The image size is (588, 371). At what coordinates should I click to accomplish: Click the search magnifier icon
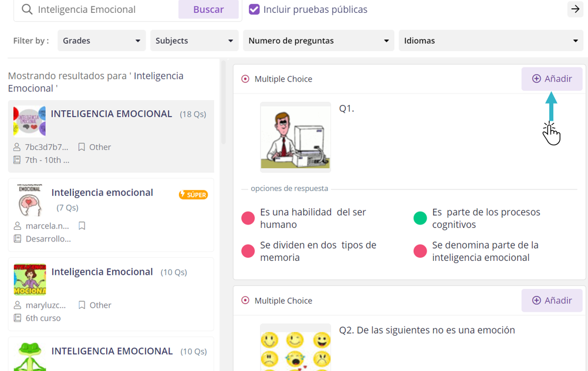click(27, 10)
